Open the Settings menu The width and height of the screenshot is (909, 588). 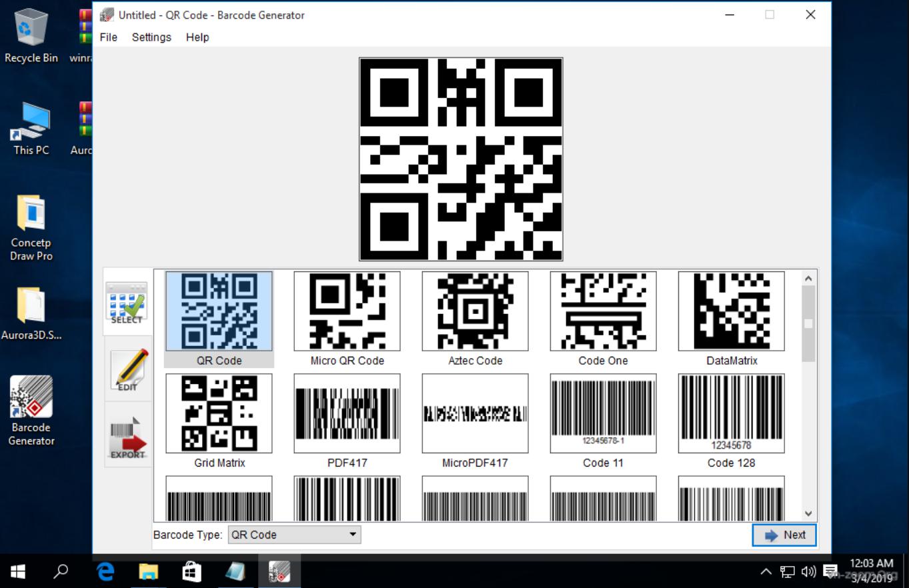pos(151,37)
